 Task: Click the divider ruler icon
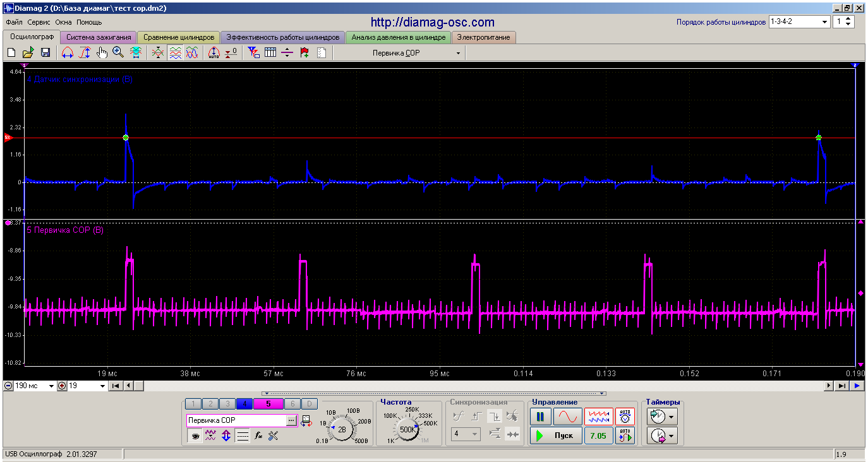(x=287, y=53)
